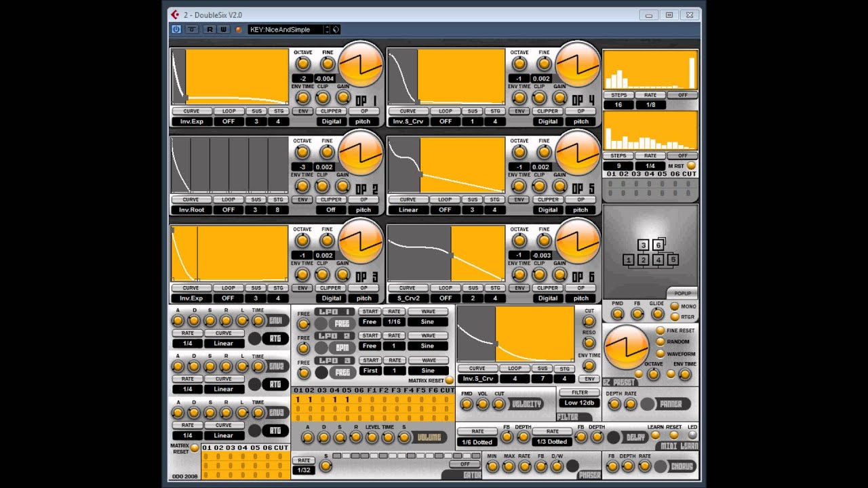Click the ENV2 label tab
The image size is (868, 488).
point(275,366)
